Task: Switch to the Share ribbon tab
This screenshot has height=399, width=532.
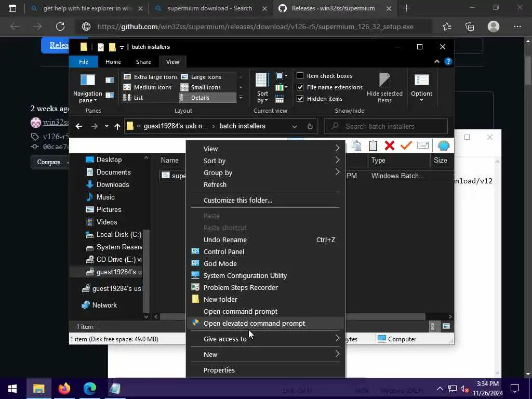Action: [x=143, y=62]
